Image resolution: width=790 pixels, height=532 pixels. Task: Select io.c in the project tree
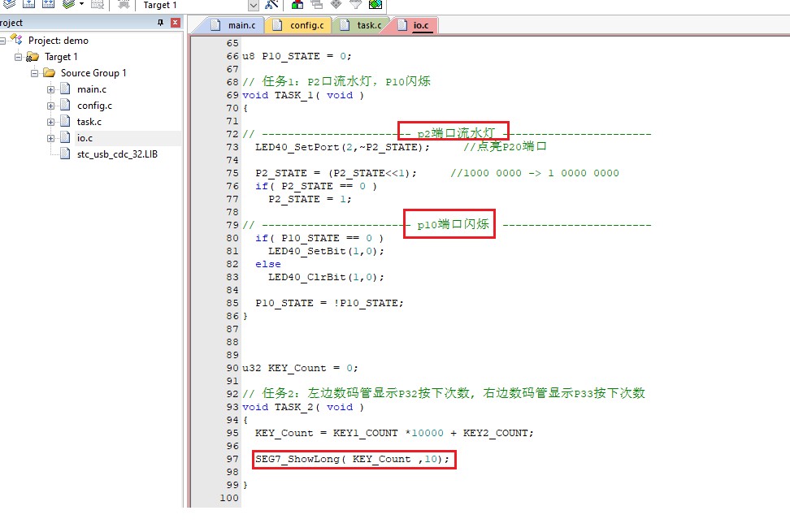[85, 138]
